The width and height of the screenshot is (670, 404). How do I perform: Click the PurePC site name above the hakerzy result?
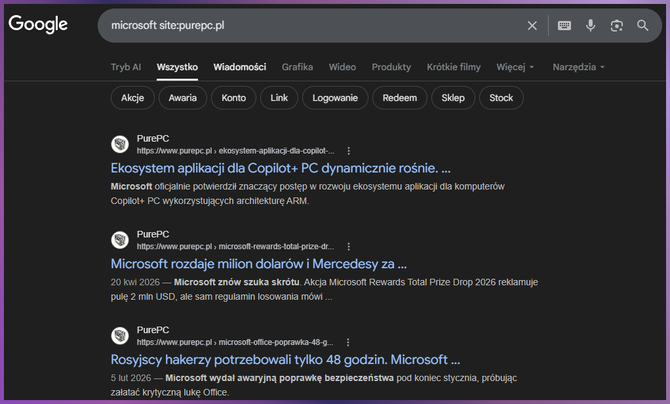click(x=153, y=330)
